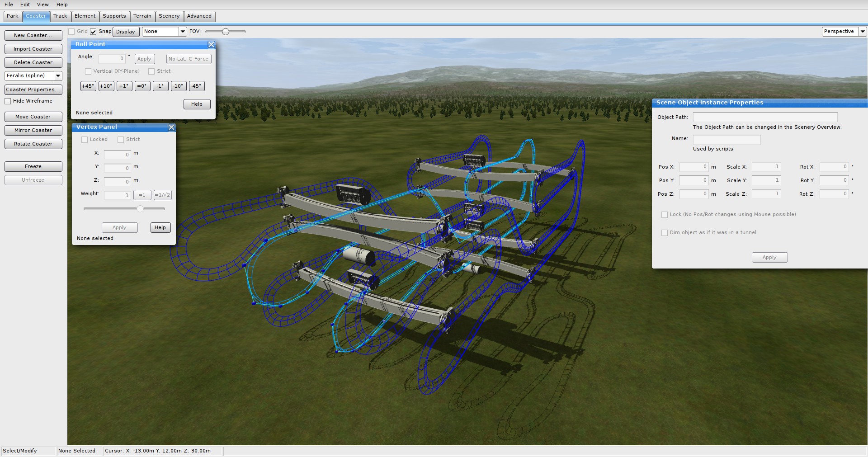Enable the Grid checkbox
The width and height of the screenshot is (868, 457).
coord(72,32)
